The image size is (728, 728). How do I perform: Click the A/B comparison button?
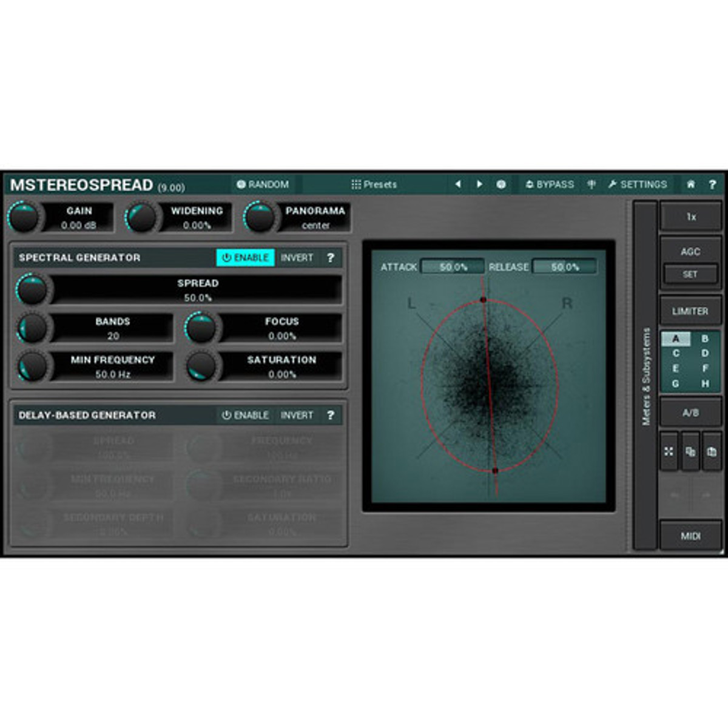pyautogui.click(x=690, y=413)
